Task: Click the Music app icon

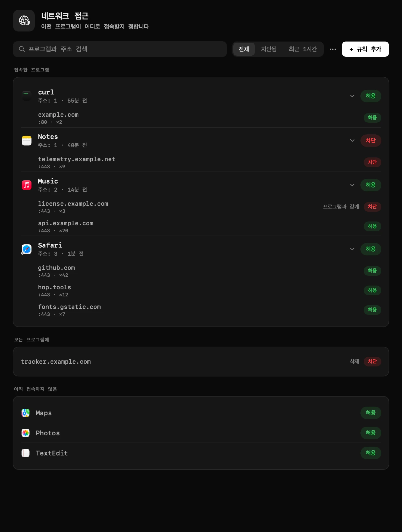Action: tap(26, 185)
